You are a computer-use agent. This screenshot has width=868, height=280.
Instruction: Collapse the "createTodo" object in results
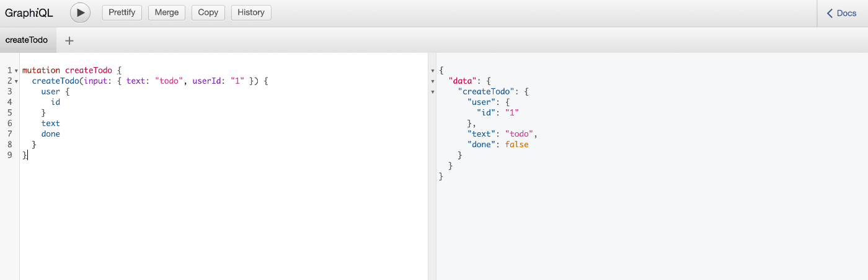pyautogui.click(x=433, y=92)
